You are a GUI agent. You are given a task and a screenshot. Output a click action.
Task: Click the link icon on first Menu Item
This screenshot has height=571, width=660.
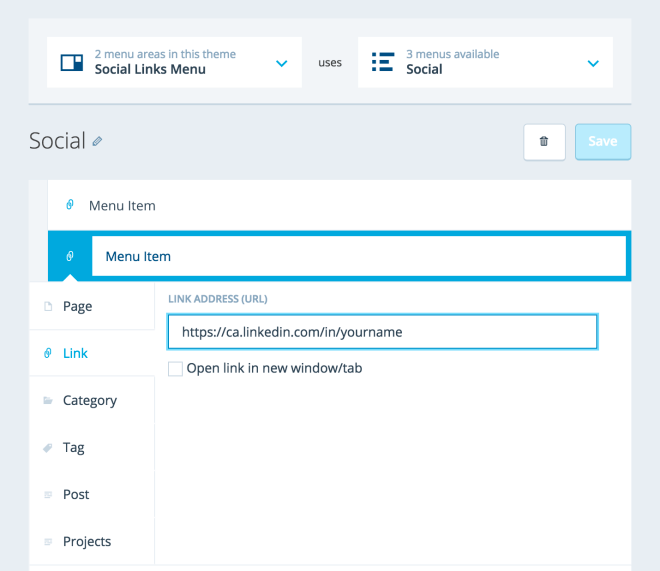click(70, 205)
